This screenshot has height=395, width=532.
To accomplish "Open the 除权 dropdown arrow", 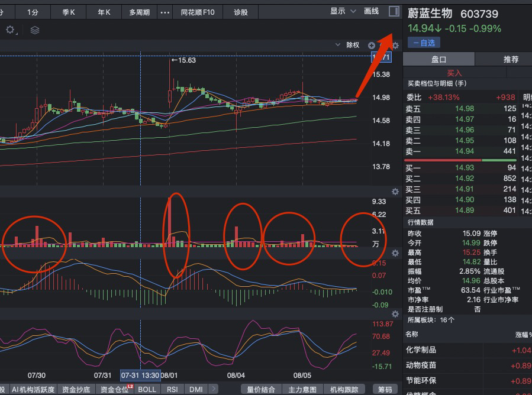I will click(x=337, y=44).
